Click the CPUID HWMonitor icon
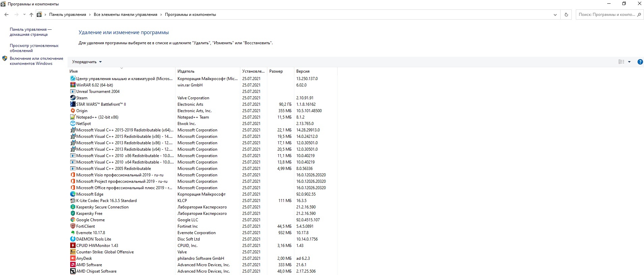The width and height of the screenshot is (644, 275). click(73, 246)
